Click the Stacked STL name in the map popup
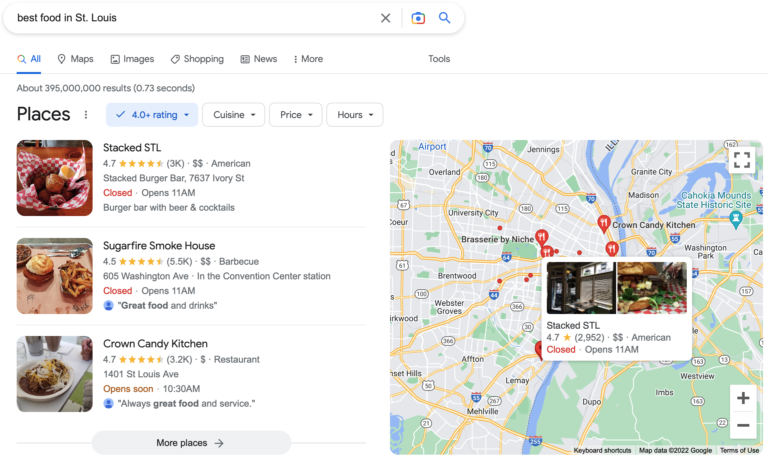 (573, 325)
